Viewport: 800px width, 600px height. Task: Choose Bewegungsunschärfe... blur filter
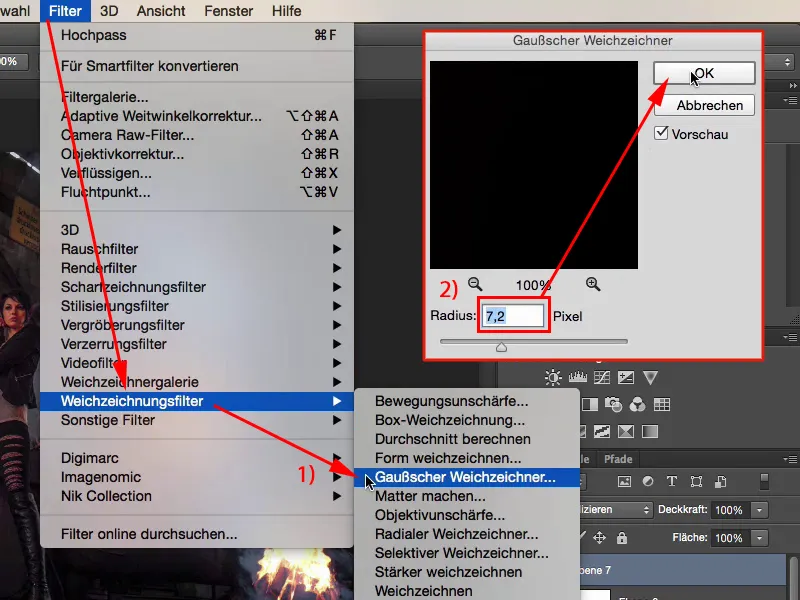tap(467, 401)
